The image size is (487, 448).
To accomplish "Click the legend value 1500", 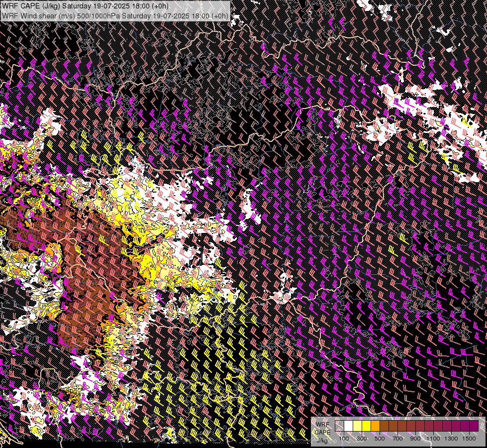I will pos(469,439).
